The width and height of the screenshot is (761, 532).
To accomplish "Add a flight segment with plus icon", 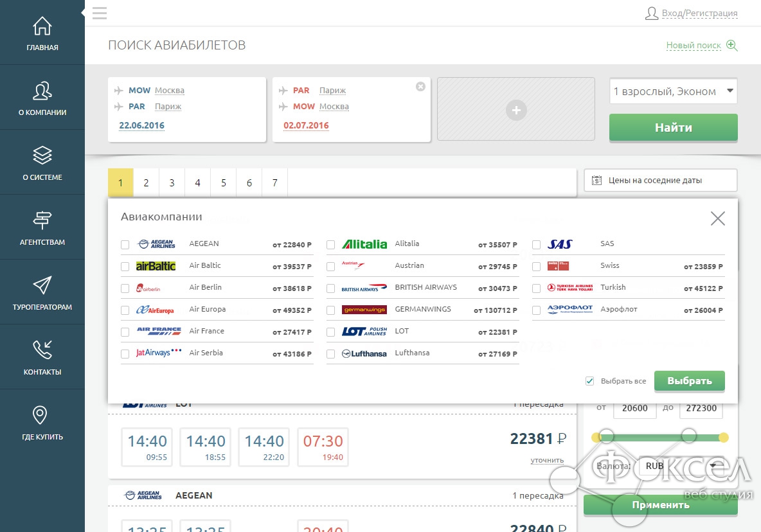I will (x=516, y=110).
